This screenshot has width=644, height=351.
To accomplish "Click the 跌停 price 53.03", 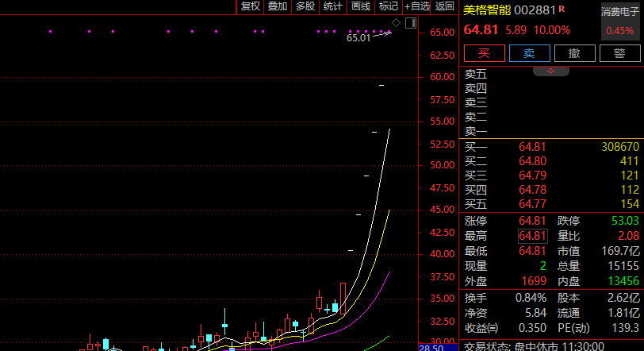I will coord(625,221).
